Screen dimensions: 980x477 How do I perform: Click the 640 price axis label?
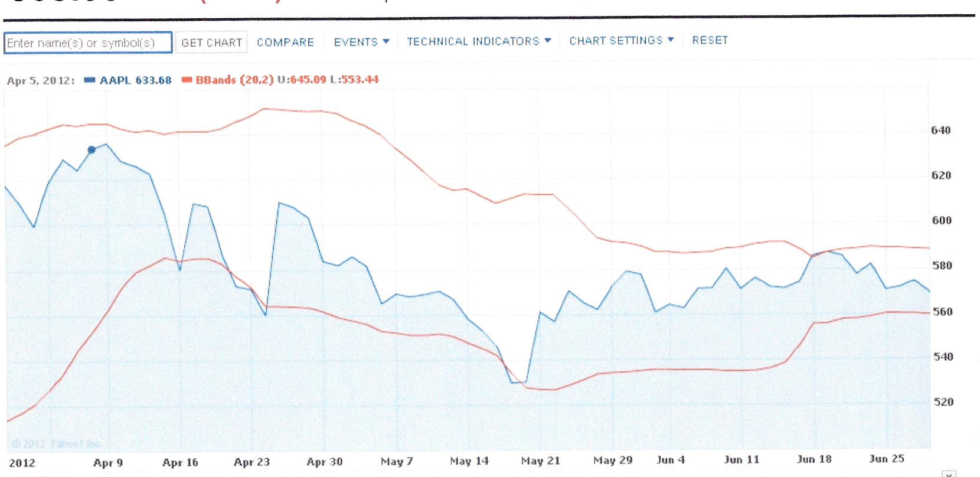[941, 130]
